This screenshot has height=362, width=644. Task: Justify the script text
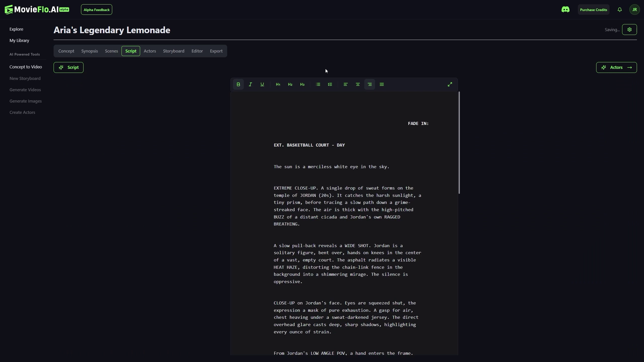click(382, 84)
